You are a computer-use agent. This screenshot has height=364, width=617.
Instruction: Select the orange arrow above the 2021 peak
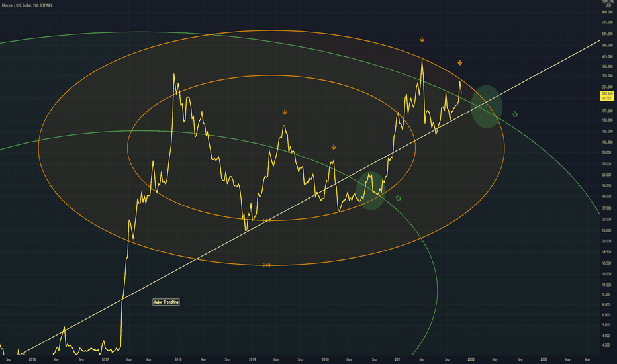pyautogui.click(x=422, y=40)
